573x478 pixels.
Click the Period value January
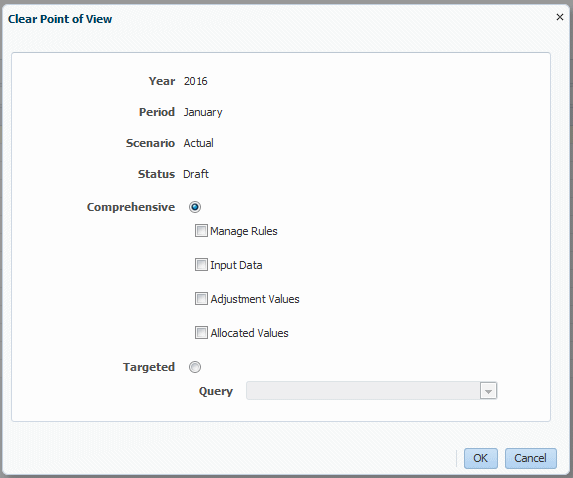[x=203, y=112]
